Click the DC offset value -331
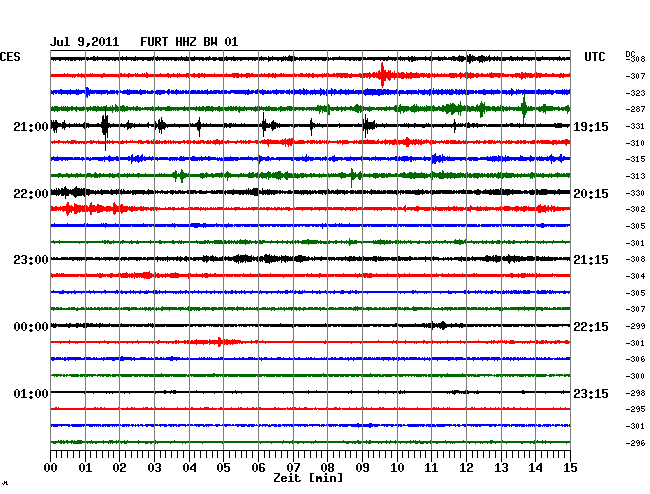Image resolution: width=650 pixels, height=494 pixels. 635,126
